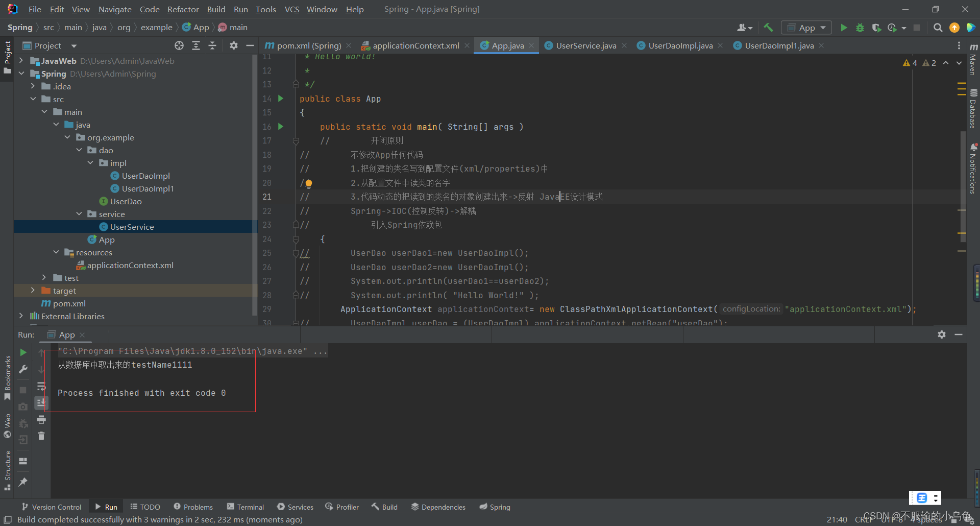
Task: Open the Navigate menu
Action: 114,9
